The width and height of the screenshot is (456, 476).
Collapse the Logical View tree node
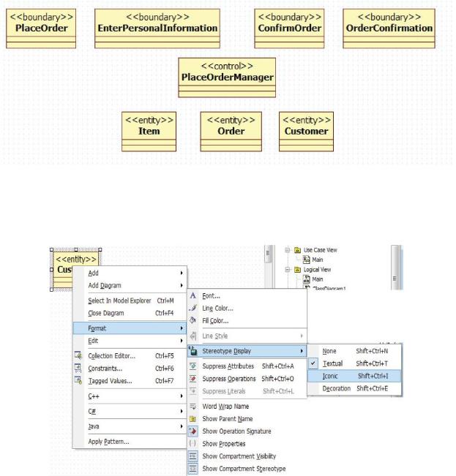(x=288, y=270)
